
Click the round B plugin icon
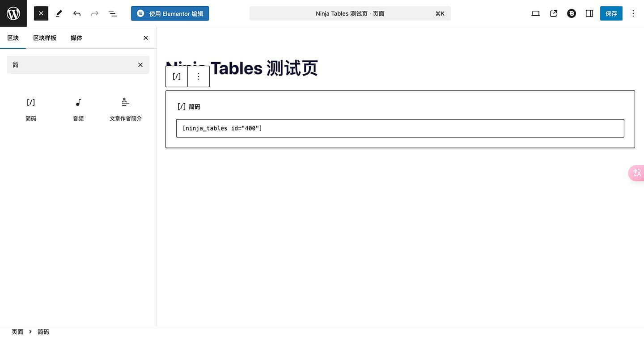tap(572, 13)
